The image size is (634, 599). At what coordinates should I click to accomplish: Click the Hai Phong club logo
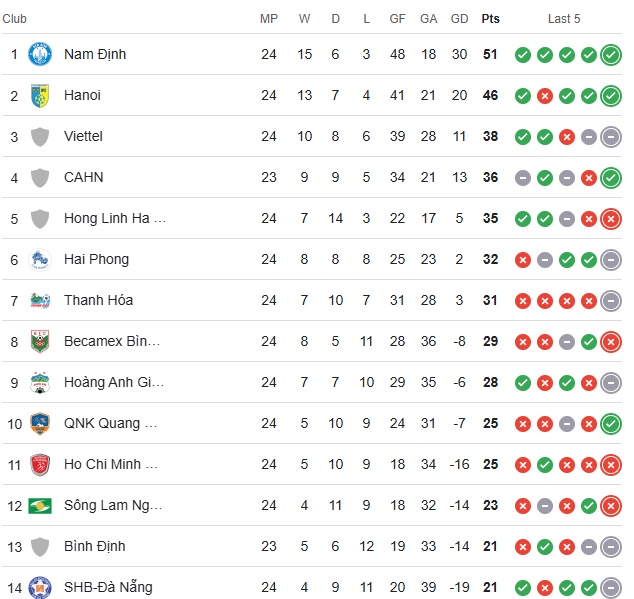[x=40, y=259]
